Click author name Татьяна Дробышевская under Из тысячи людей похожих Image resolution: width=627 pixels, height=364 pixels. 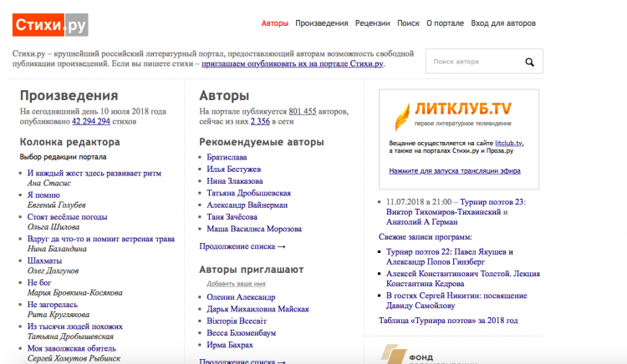70,336
